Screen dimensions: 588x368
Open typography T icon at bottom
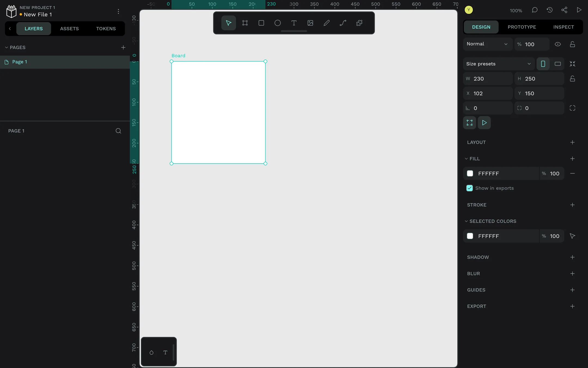(x=165, y=352)
